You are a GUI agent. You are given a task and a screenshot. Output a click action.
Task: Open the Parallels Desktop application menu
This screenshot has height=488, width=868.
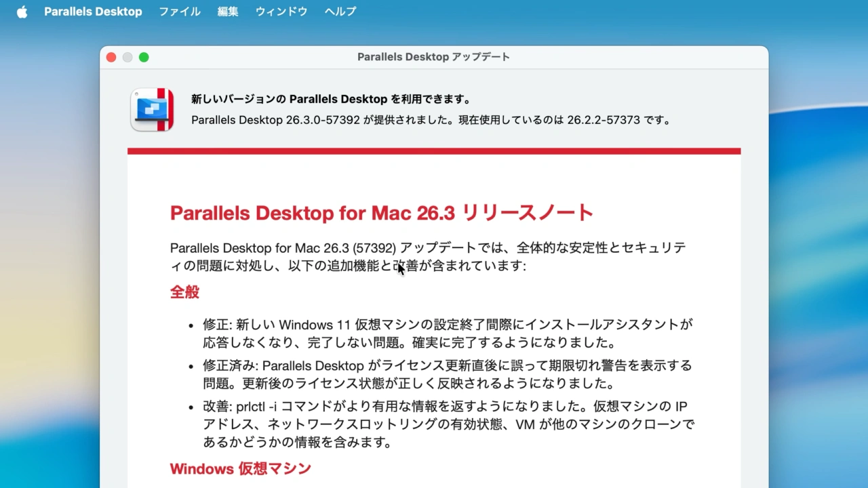pyautogui.click(x=93, y=12)
